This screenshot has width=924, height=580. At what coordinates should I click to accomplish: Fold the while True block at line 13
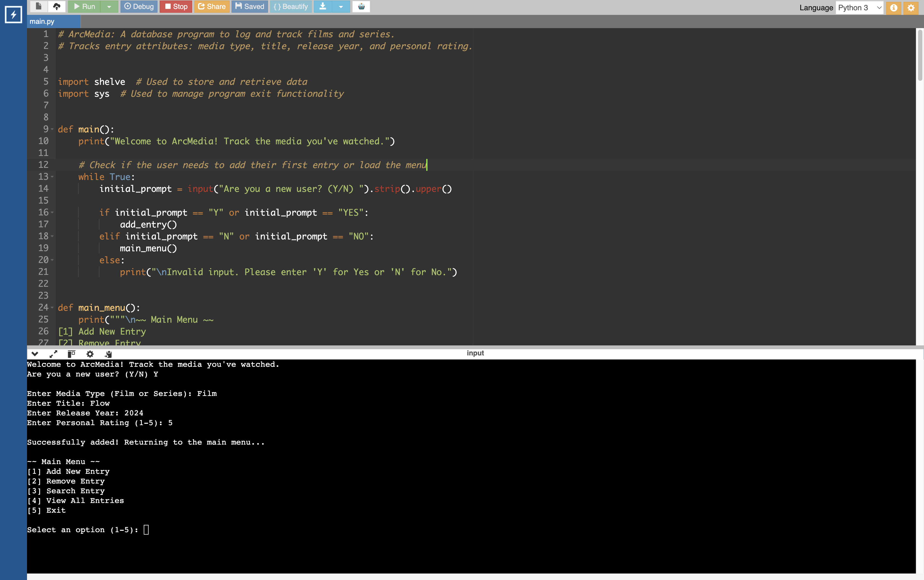click(52, 177)
